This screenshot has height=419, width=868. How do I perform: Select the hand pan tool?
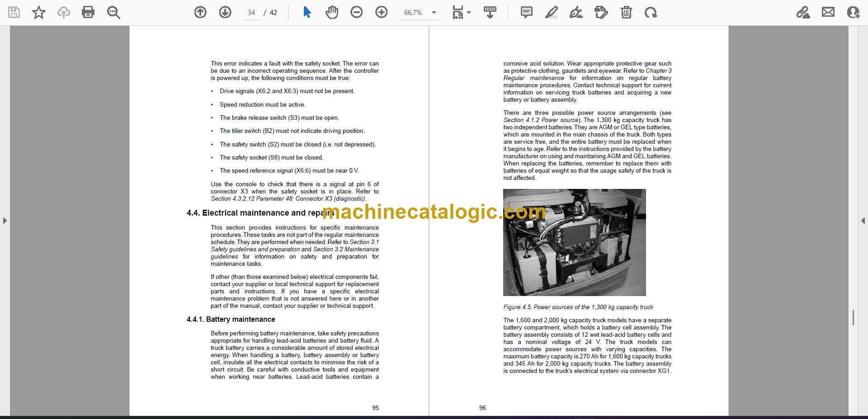point(332,12)
